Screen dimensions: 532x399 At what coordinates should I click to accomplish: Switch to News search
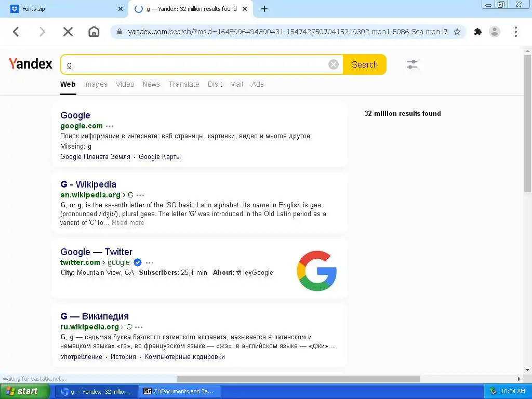[151, 84]
